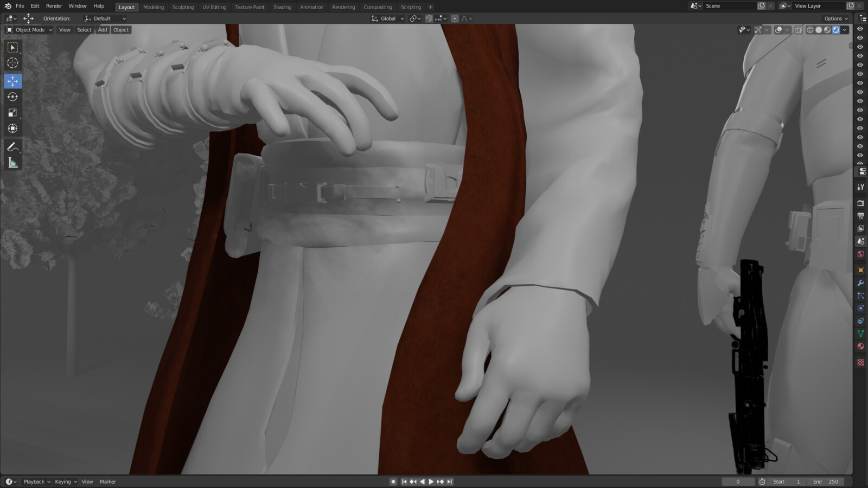
Task: Select the Annotate pencil tool
Action: [x=12, y=147]
